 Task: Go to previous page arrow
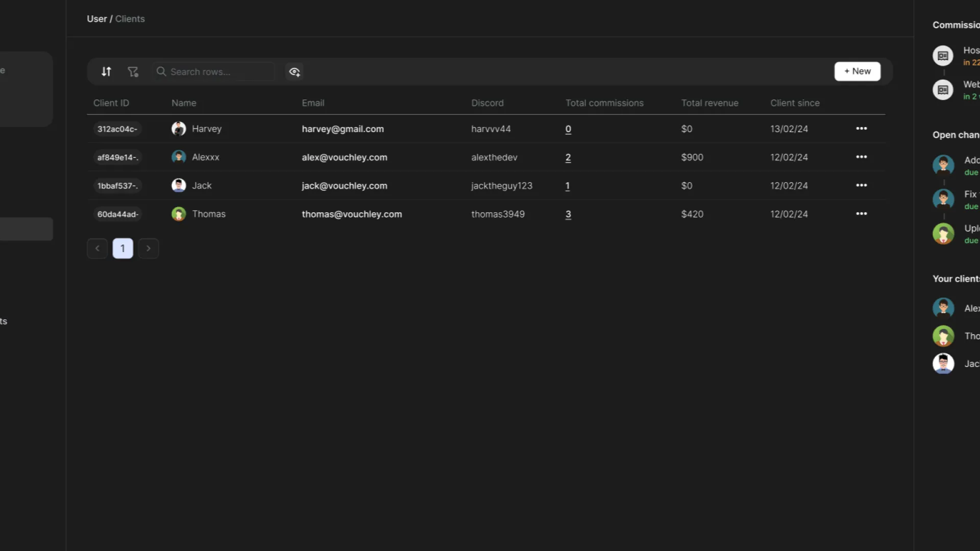[97, 248]
